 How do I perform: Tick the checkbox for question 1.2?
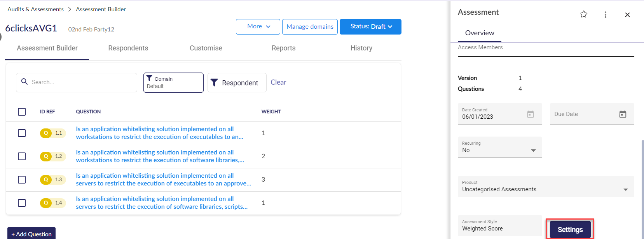[22, 156]
